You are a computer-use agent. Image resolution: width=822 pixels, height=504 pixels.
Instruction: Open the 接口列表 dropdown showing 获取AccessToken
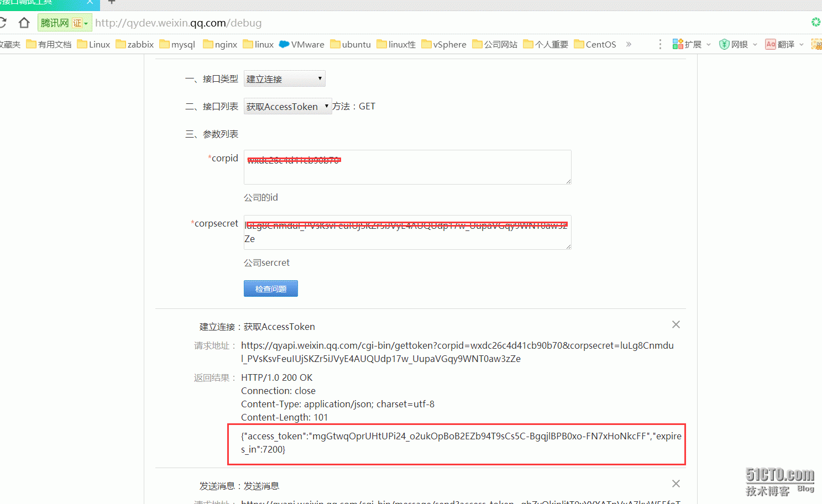pos(287,106)
